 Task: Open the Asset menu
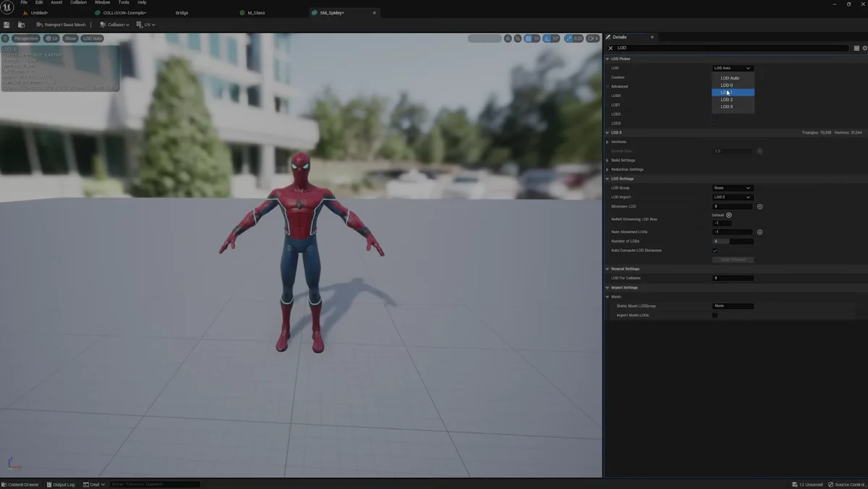click(56, 2)
